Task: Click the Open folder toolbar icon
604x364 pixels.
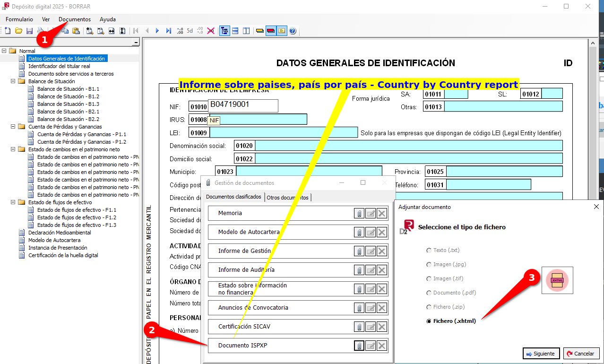Action: pos(18,31)
